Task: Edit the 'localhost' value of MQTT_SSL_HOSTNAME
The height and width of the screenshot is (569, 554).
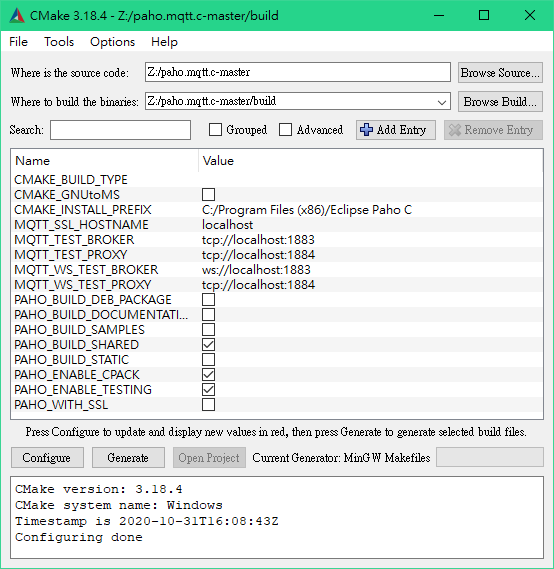Action: [227, 225]
